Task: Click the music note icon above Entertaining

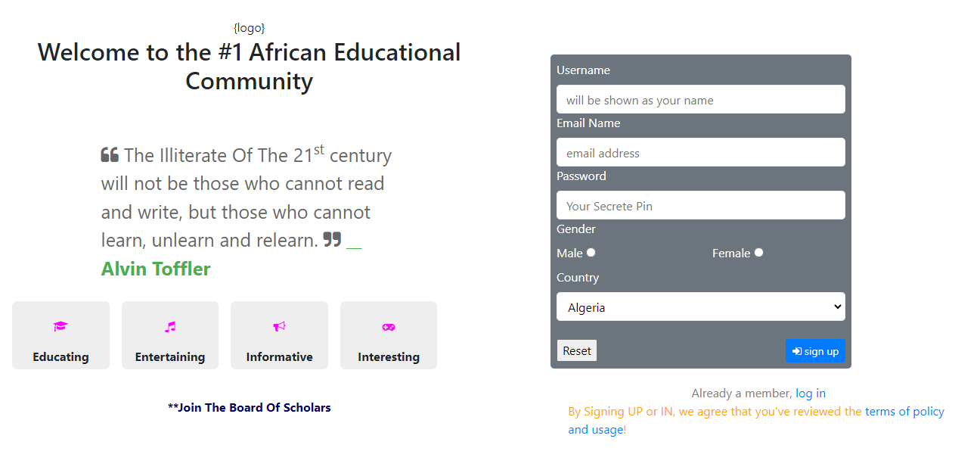Action: click(170, 327)
